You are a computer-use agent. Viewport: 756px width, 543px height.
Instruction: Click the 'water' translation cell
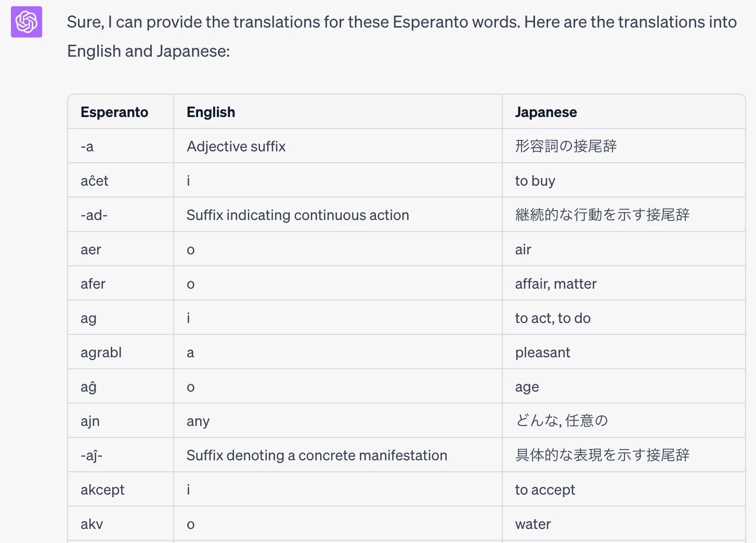pyautogui.click(x=623, y=524)
